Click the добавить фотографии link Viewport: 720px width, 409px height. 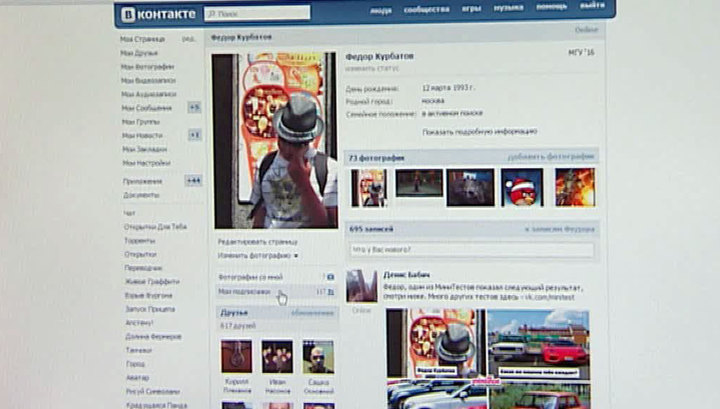[x=551, y=157]
